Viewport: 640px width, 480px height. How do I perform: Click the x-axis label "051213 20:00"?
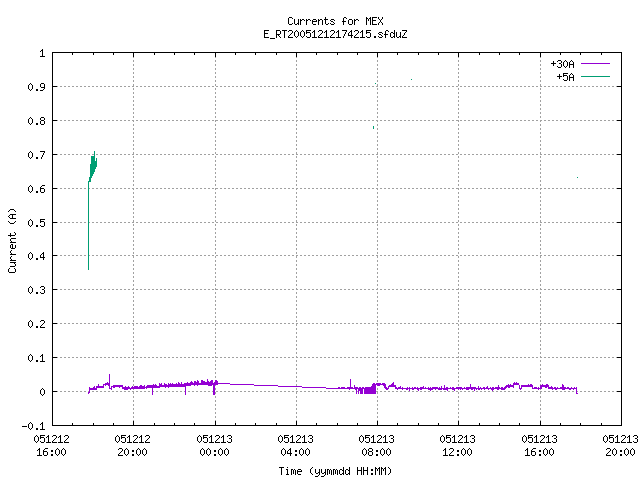tap(620, 445)
